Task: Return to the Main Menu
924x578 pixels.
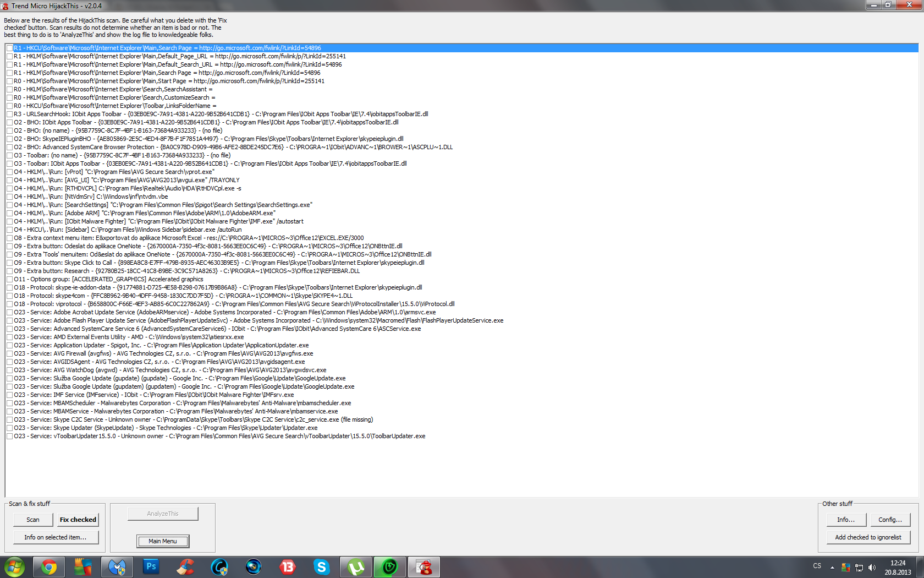Action: [x=163, y=541]
